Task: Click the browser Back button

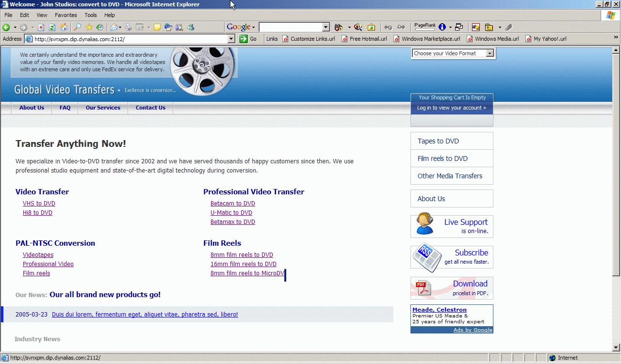Action: pyautogui.click(x=6, y=27)
